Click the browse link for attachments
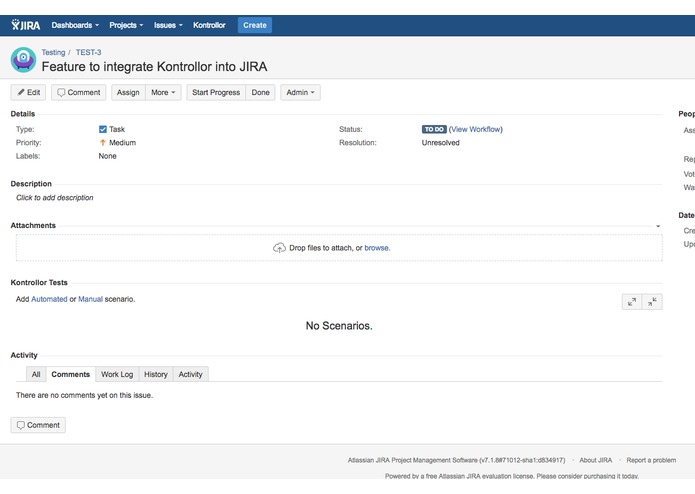This screenshot has width=695, height=494. pyautogui.click(x=376, y=248)
